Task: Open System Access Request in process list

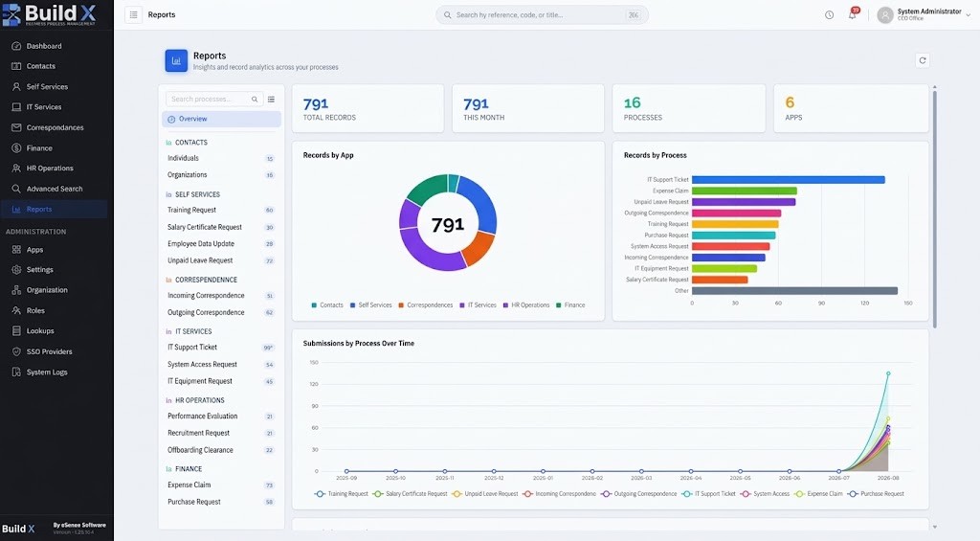Action: [221, 365]
